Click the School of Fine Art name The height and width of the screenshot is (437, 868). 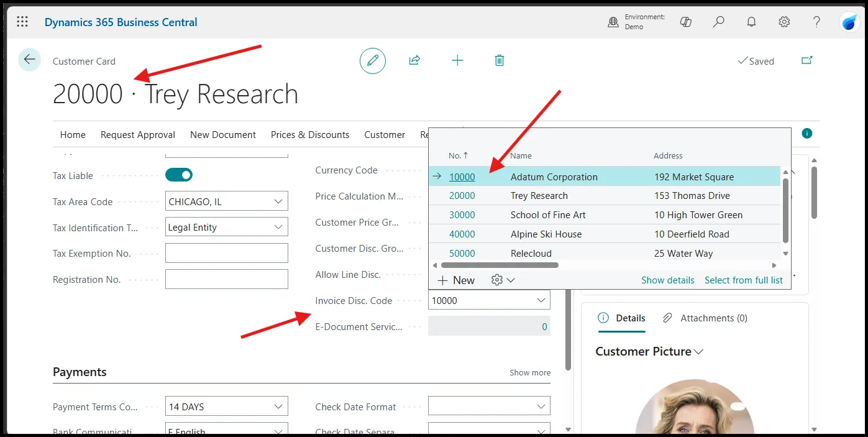(548, 214)
